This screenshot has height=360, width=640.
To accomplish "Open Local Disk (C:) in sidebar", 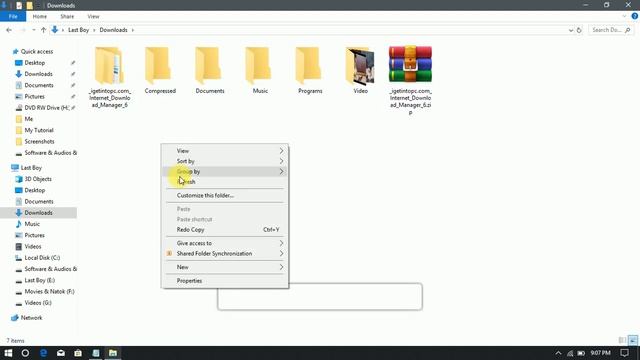I will coord(42,258).
